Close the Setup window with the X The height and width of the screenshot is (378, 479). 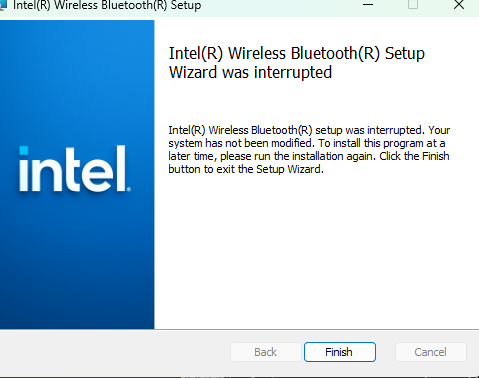click(459, 5)
